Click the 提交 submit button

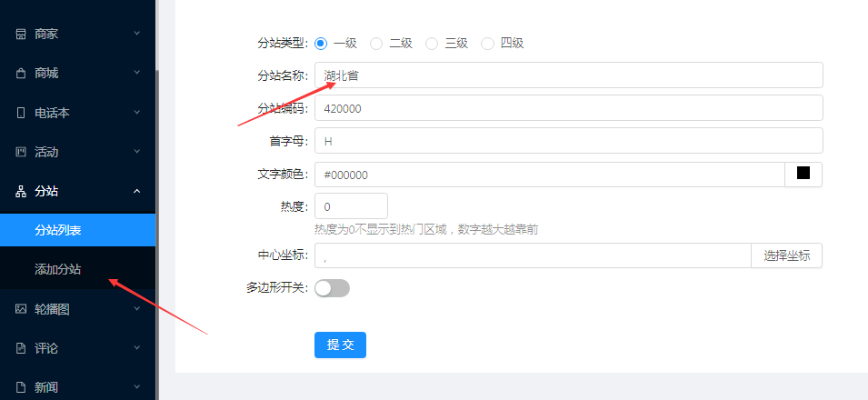340,345
